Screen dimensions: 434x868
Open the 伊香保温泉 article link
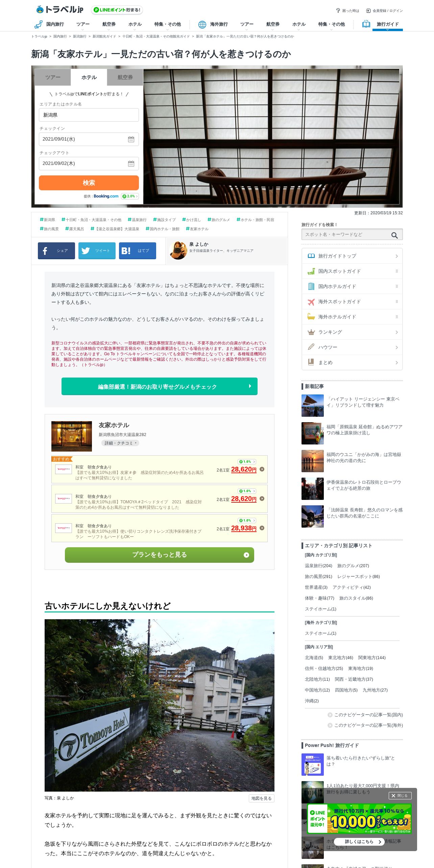[x=364, y=485]
